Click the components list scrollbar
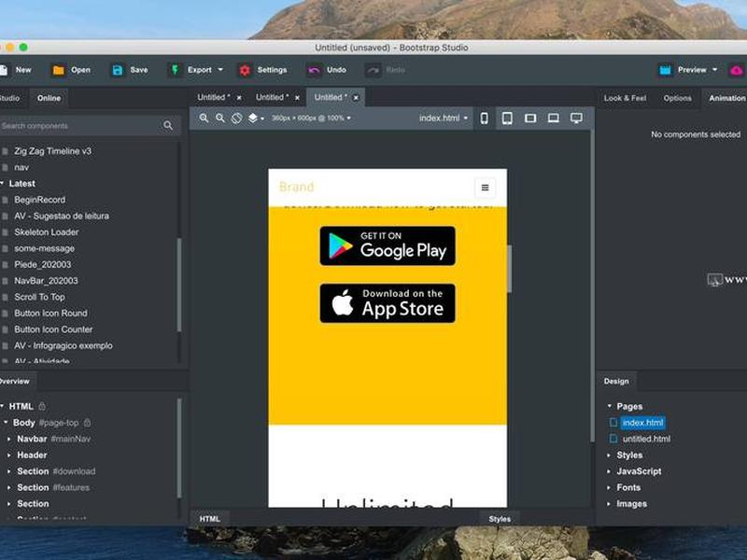The height and width of the screenshot is (560, 747). click(x=179, y=285)
